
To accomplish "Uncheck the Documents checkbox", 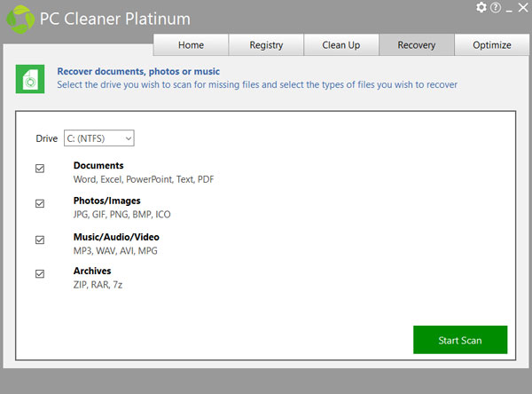I will point(40,169).
